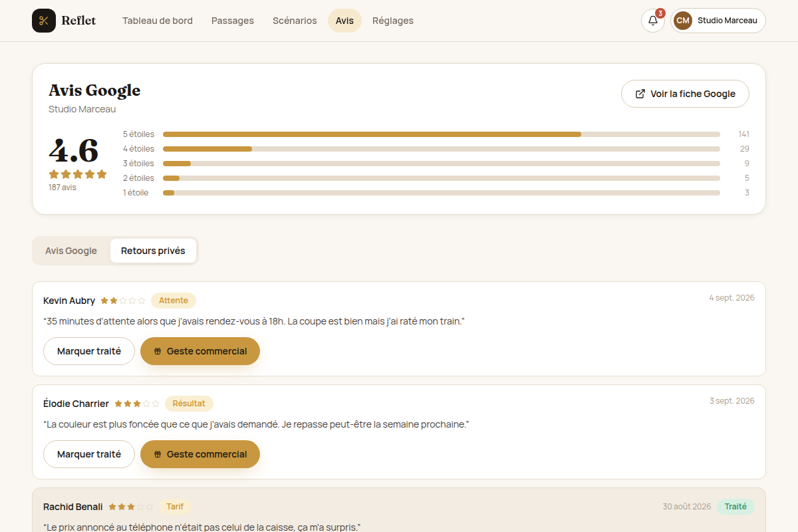Click the name Kevin Aubry
Image resolution: width=798 pixels, height=532 pixels.
(69, 301)
